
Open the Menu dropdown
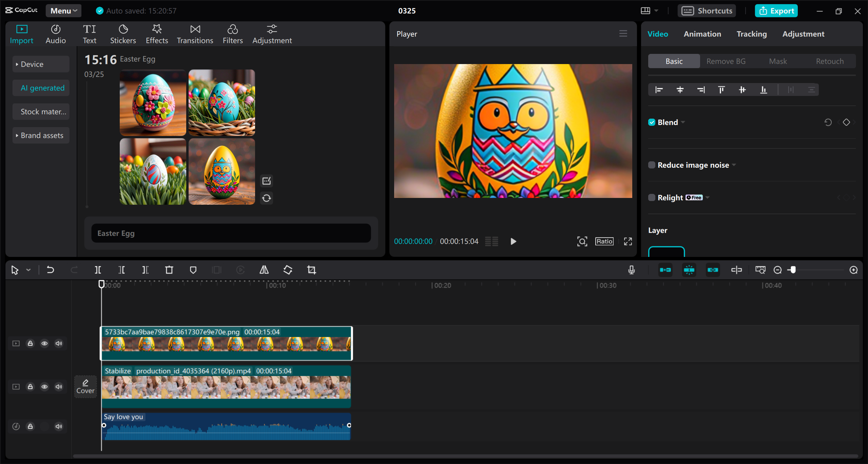[63, 11]
